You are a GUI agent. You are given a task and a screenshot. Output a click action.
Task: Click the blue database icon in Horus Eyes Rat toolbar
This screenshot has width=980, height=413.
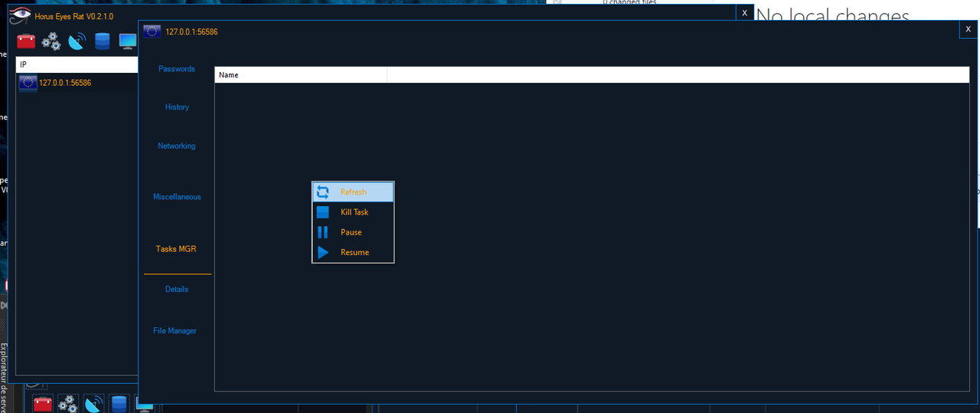102,41
